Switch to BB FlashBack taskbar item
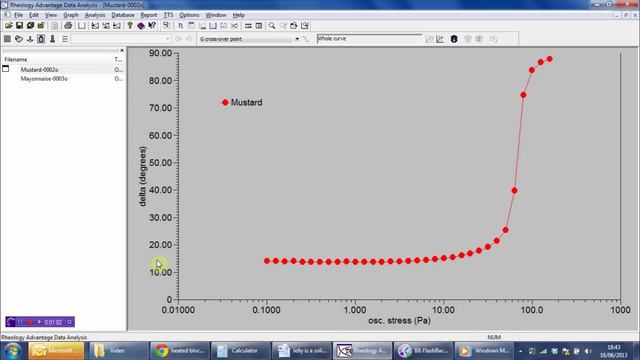Viewport: 640px width, 360px height. point(423,351)
